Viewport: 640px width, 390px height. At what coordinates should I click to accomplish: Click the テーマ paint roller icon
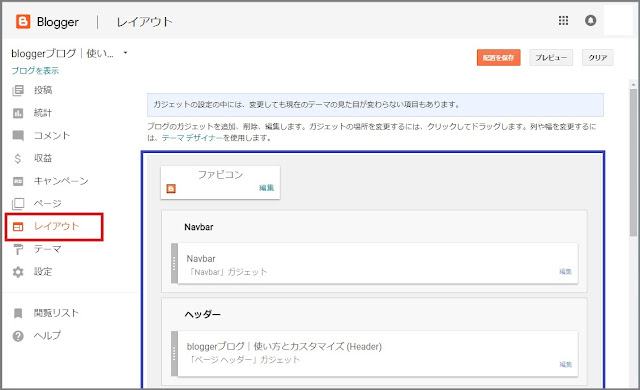(18, 249)
